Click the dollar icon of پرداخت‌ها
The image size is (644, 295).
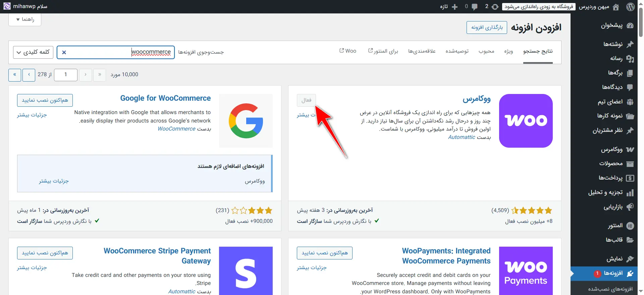pyautogui.click(x=630, y=178)
